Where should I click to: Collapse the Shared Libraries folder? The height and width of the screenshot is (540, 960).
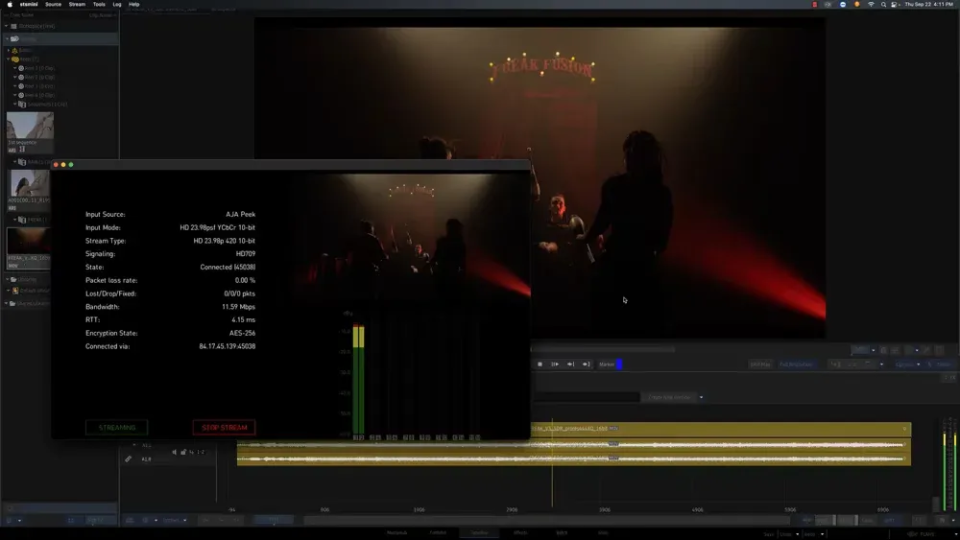pyautogui.click(x=7, y=303)
